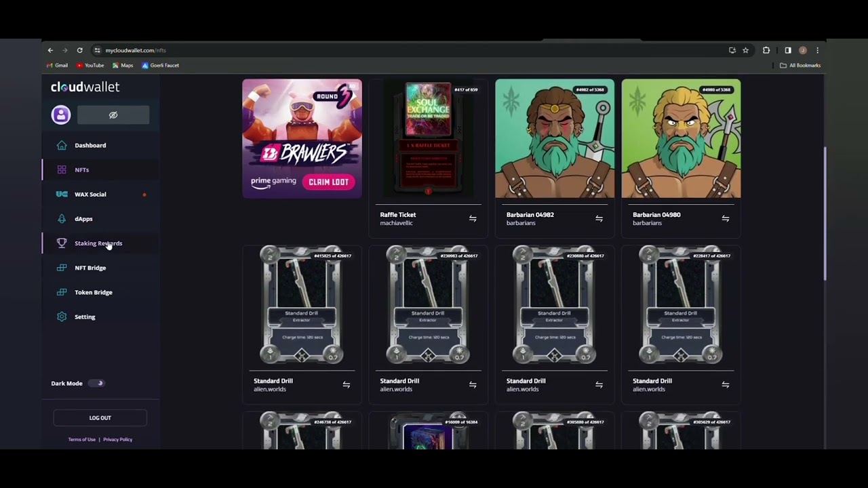Go to dApps in the sidebar
Image resolution: width=868 pixels, height=488 pixels.
tap(83, 219)
